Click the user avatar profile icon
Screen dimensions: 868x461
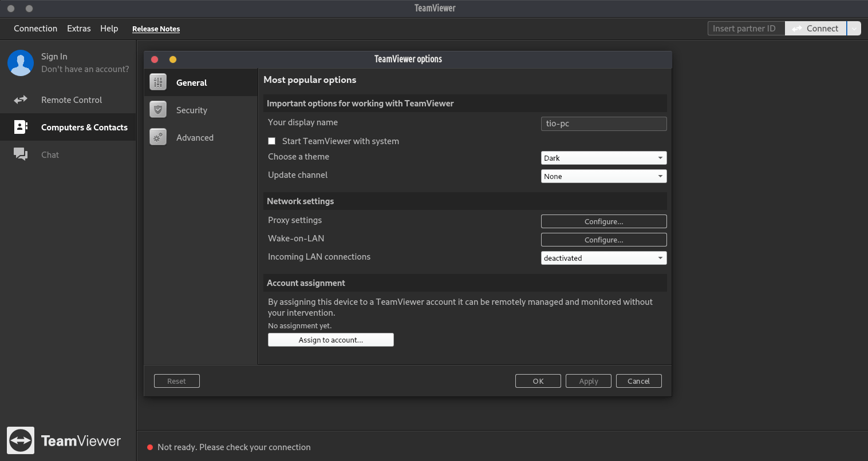click(21, 63)
